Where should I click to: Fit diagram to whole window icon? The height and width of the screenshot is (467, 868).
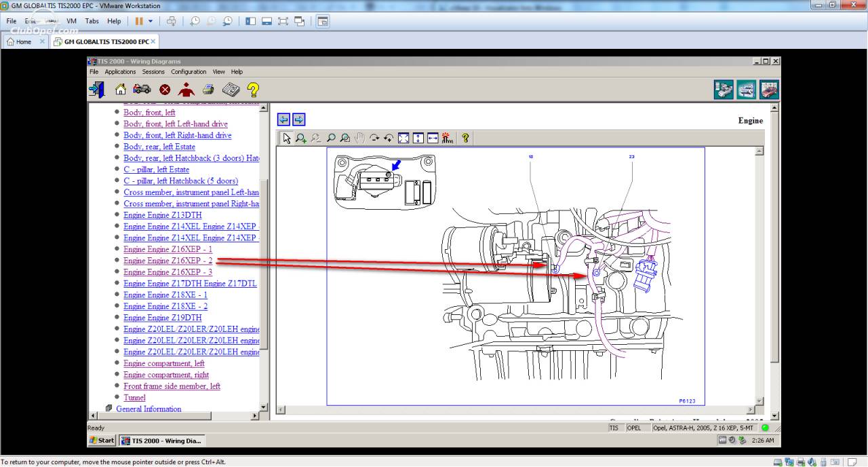coord(403,138)
